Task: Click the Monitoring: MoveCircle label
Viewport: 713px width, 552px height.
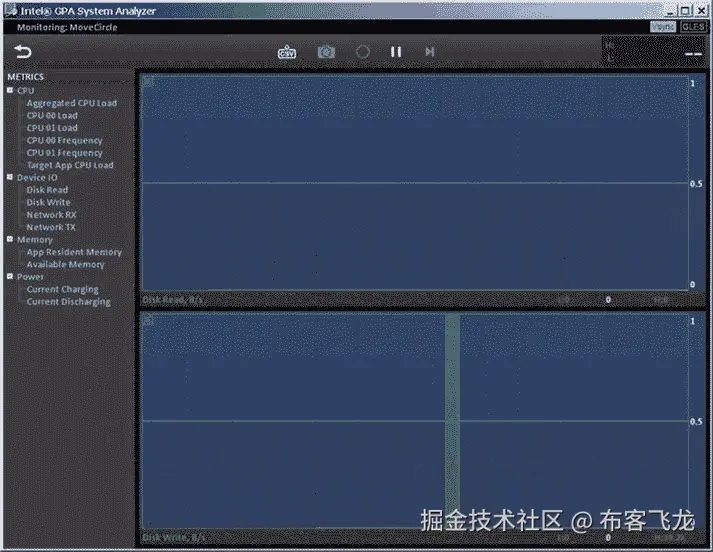Action: [x=67, y=27]
